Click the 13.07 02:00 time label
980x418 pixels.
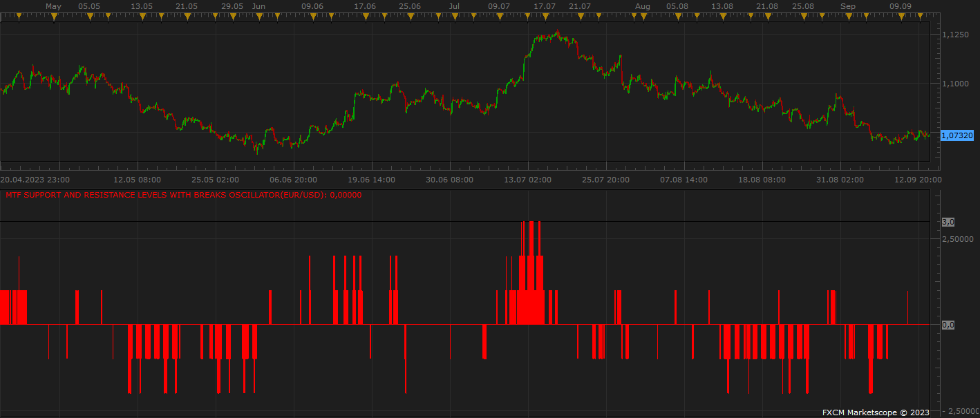pyautogui.click(x=528, y=180)
